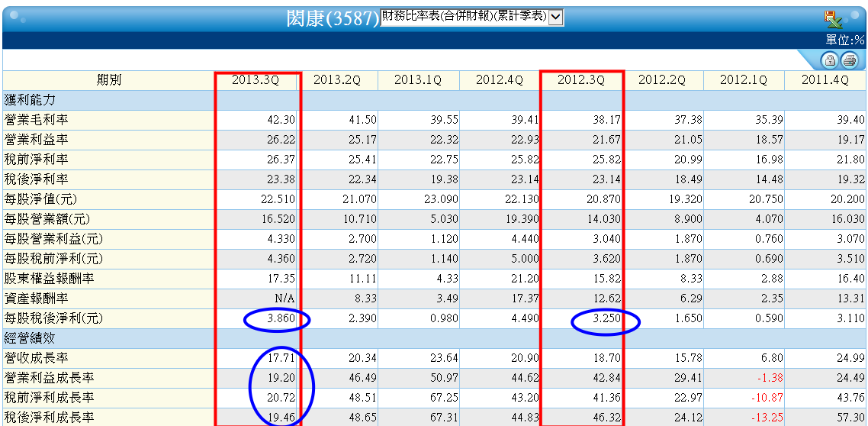Screen dimensions: 868x426
Task: Select the 2013.1Q column header
Action: (419, 80)
